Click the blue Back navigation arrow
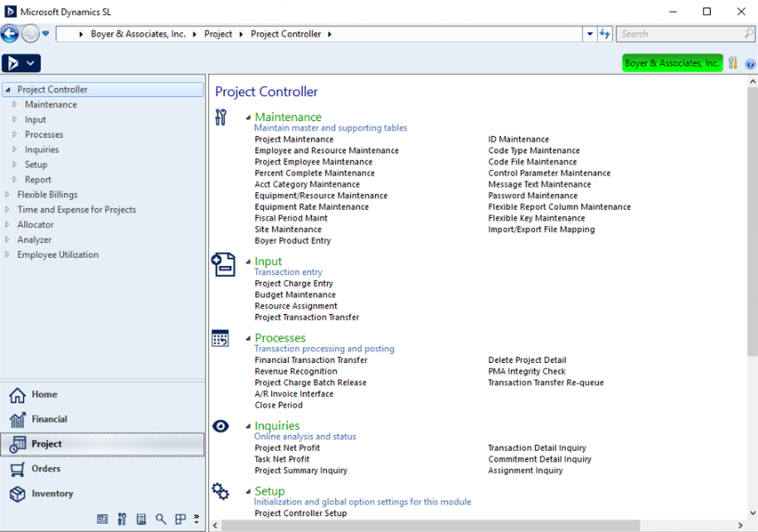Viewport: 758px width, 532px height. pos(10,34)
